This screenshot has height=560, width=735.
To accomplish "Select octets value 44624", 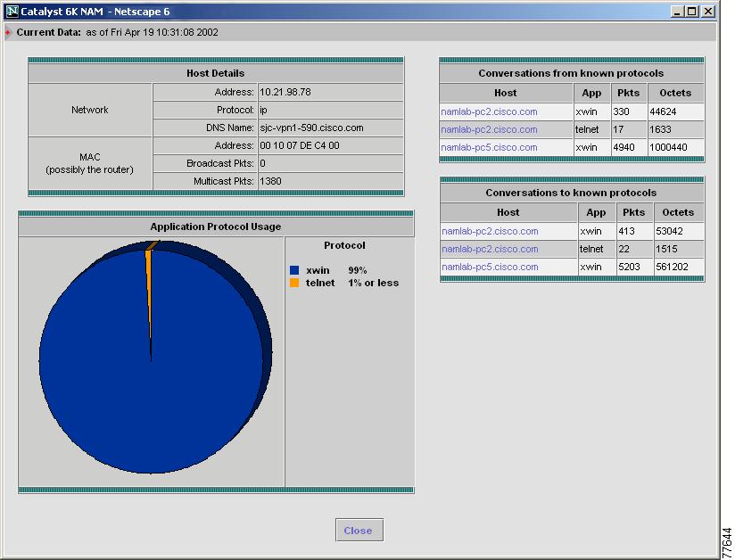I will [663, 111].
